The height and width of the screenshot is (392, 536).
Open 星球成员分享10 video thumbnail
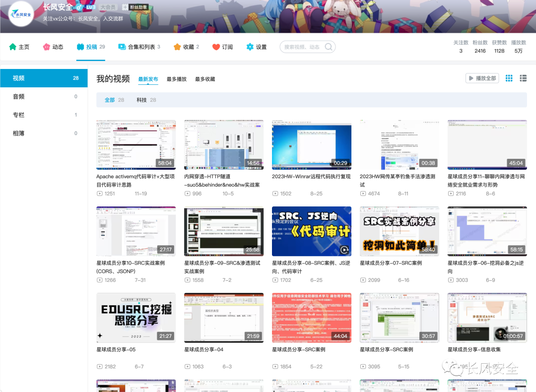pos(136,231)
